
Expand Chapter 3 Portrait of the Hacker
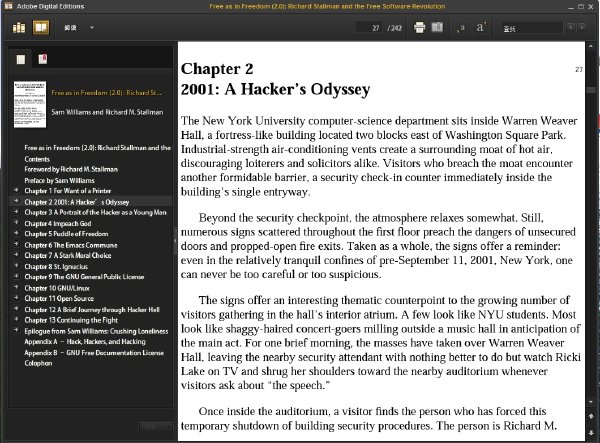click(x=16, y=211)
